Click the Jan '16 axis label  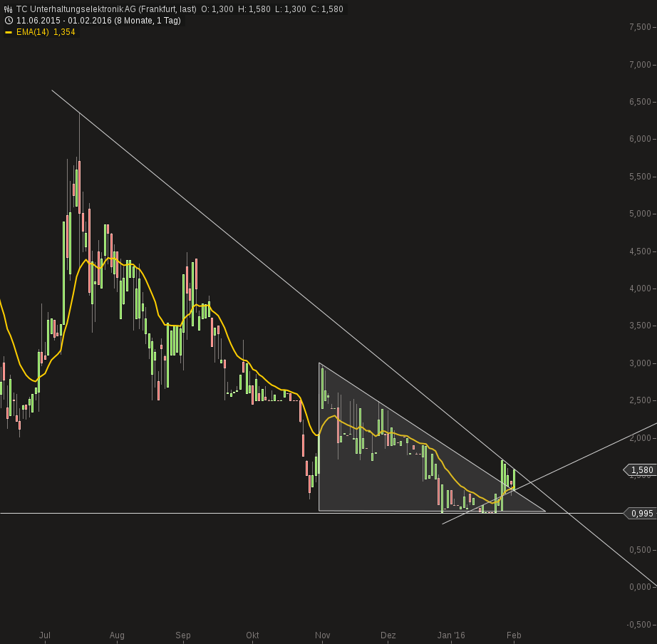[452, 635]
